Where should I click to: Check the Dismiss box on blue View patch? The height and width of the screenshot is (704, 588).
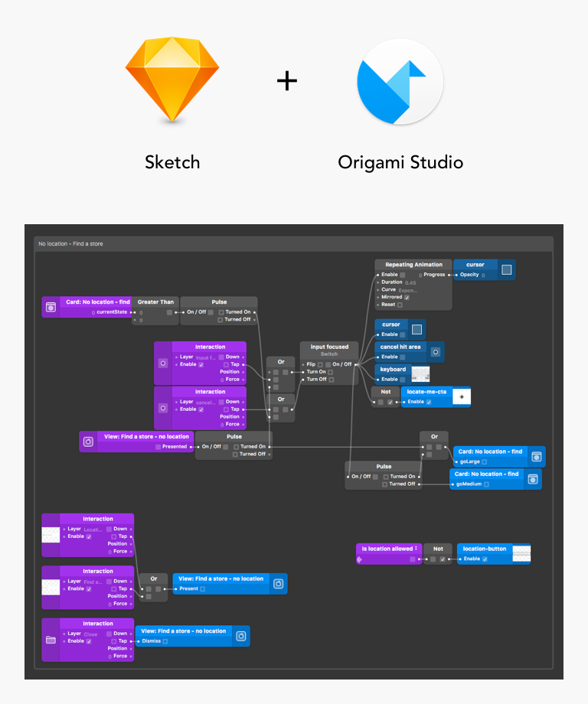[x=165, y=641]
